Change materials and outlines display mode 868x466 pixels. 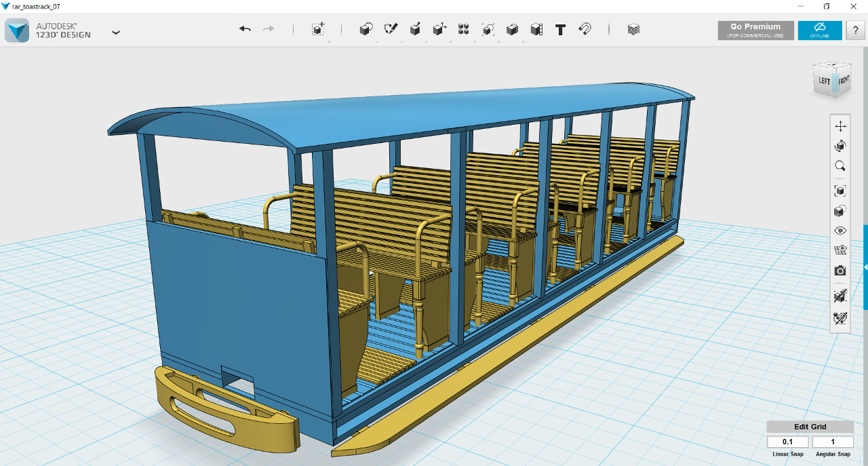[x=840, y=211]
